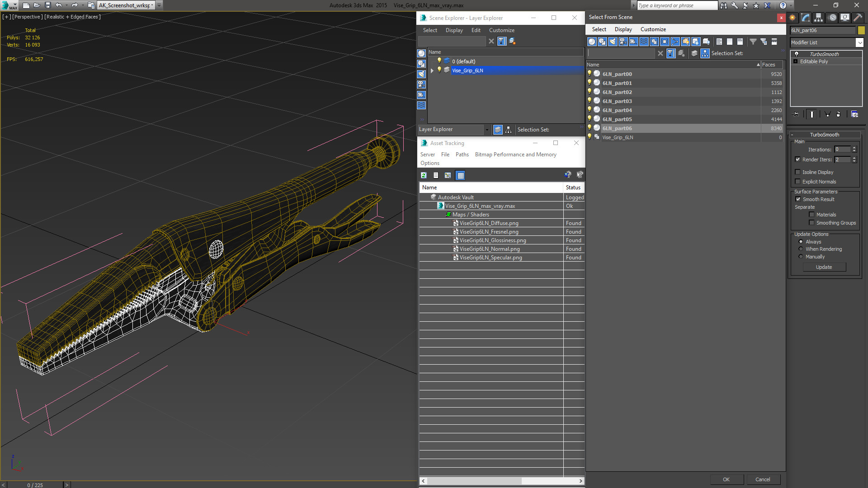Select the 6LN_part03 row
Screen dimensions: 868x488
point(685,101)
